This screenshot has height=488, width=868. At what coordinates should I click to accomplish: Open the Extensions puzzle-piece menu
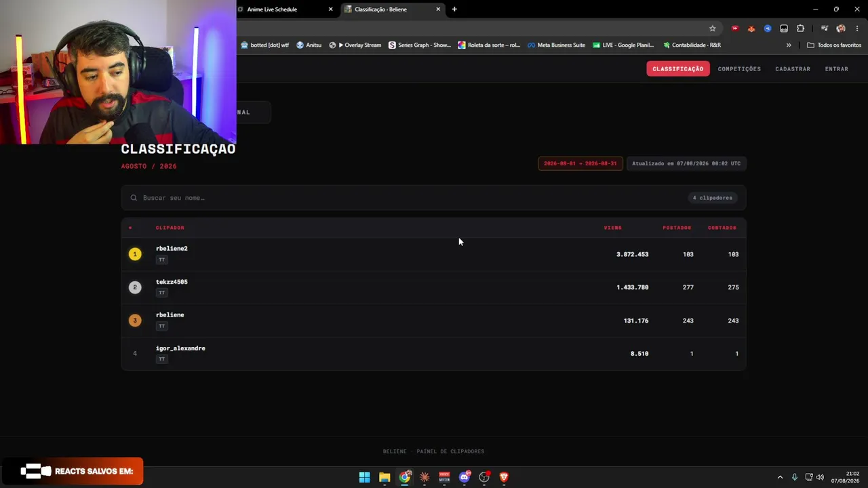click(x=801, y=28)
